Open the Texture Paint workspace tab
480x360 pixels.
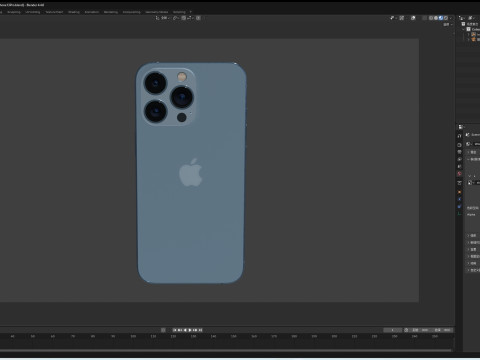coord(54,12)
